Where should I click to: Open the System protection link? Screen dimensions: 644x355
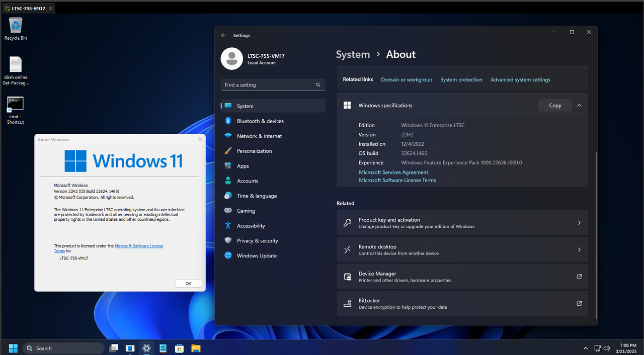pyautogui.click(x=461, y=80)
